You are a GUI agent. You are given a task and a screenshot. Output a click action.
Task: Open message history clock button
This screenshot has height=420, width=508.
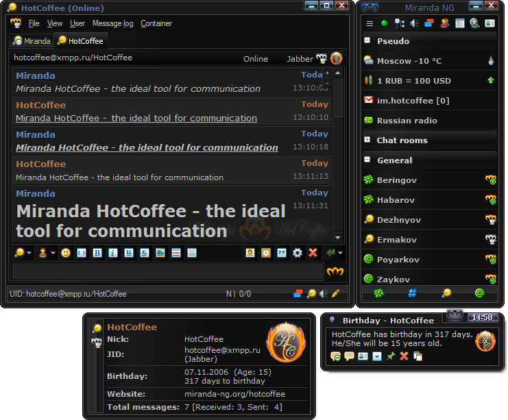point(266,253)
